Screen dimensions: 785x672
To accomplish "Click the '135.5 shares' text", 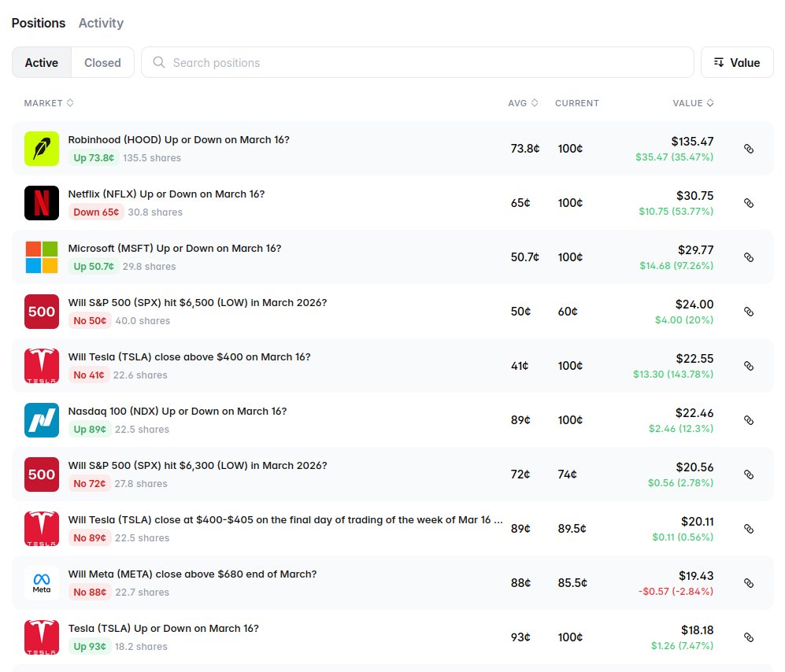I will click(152, 157).
